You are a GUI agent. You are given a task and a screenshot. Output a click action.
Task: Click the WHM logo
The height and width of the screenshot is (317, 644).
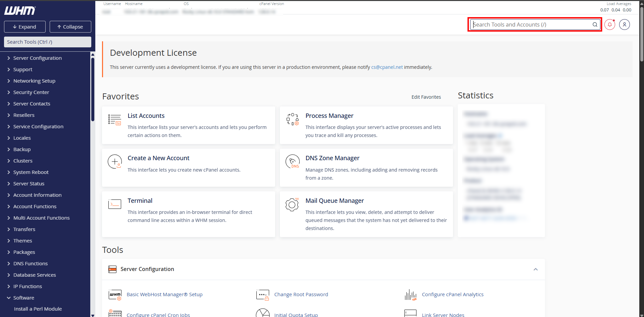(20, 11)
